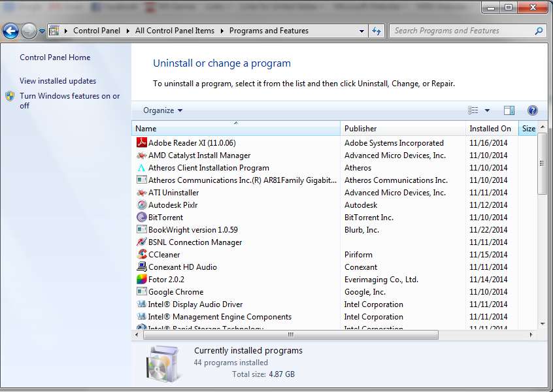
Task: Expand the address bar history dropdown
Action: point(361,31)
